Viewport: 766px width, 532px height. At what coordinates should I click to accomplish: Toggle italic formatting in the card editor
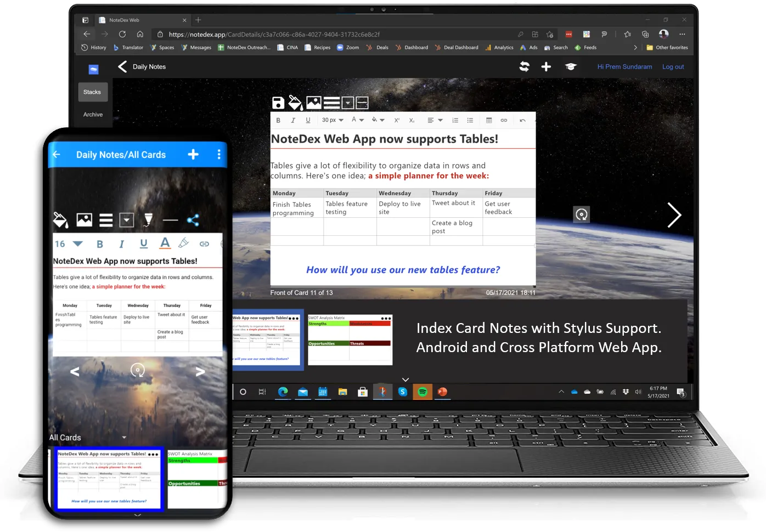(293, 120)
